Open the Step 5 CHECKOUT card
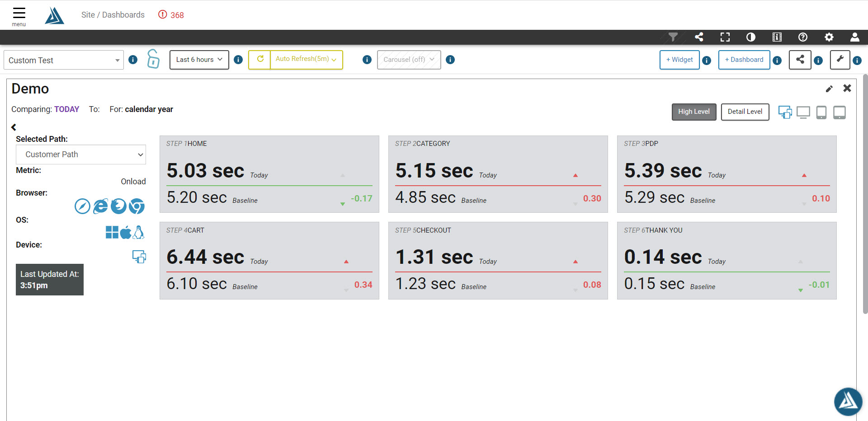868x421 pixels. [x=498, y=261]
